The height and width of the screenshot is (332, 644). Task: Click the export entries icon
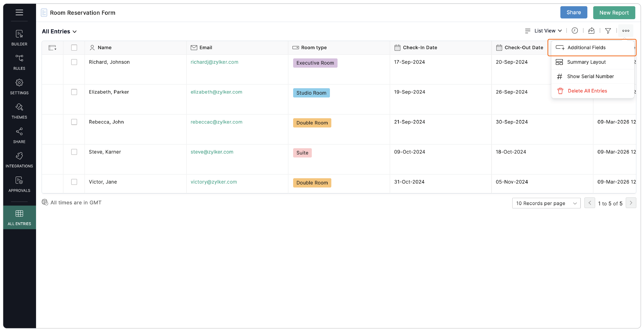point(591,31)
